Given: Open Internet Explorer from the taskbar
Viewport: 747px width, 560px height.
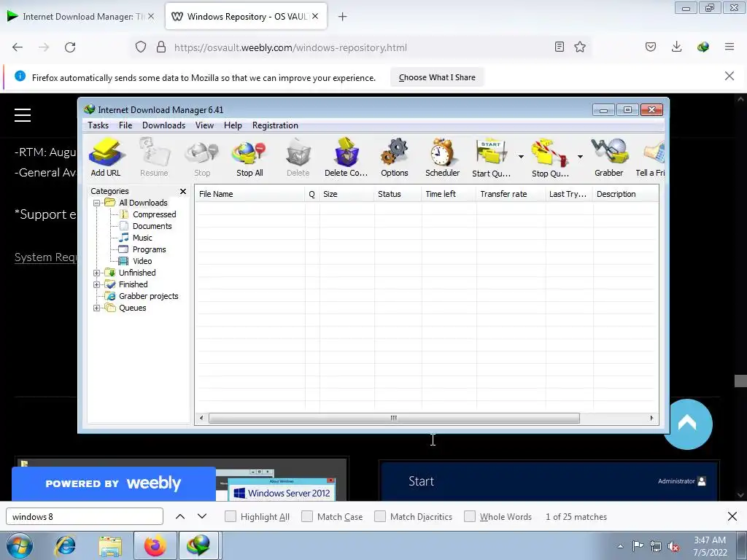Looking at the screenshot, I should (65, 545).
